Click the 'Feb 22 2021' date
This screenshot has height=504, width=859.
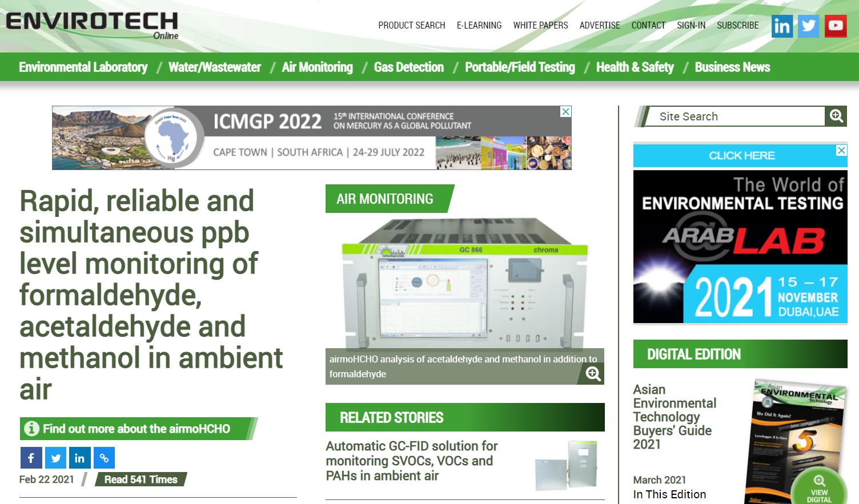point(47,479)
